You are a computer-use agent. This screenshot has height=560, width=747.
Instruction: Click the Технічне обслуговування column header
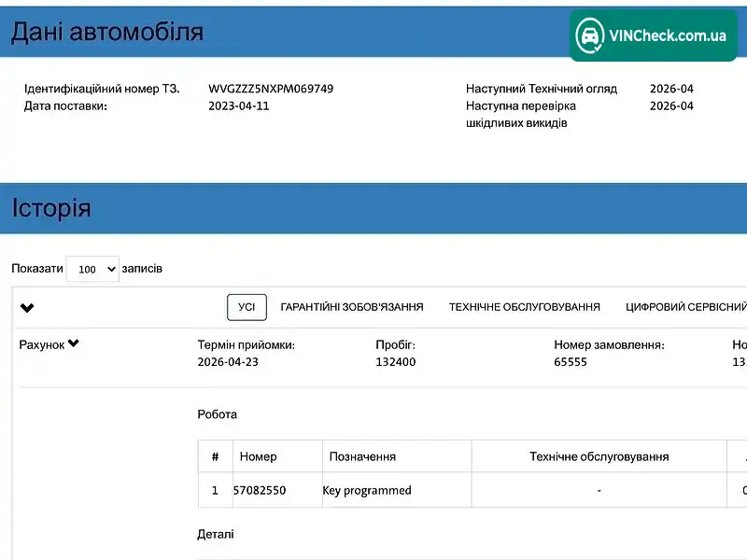pos(599,456)
